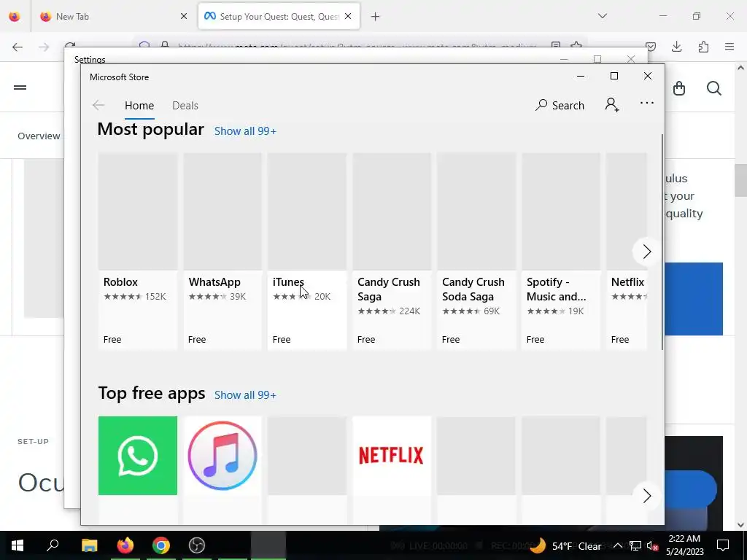This screenshot has width=747, height=560.
Task: Close the New Tab browser tab
Action: click(x=184, y=16)
